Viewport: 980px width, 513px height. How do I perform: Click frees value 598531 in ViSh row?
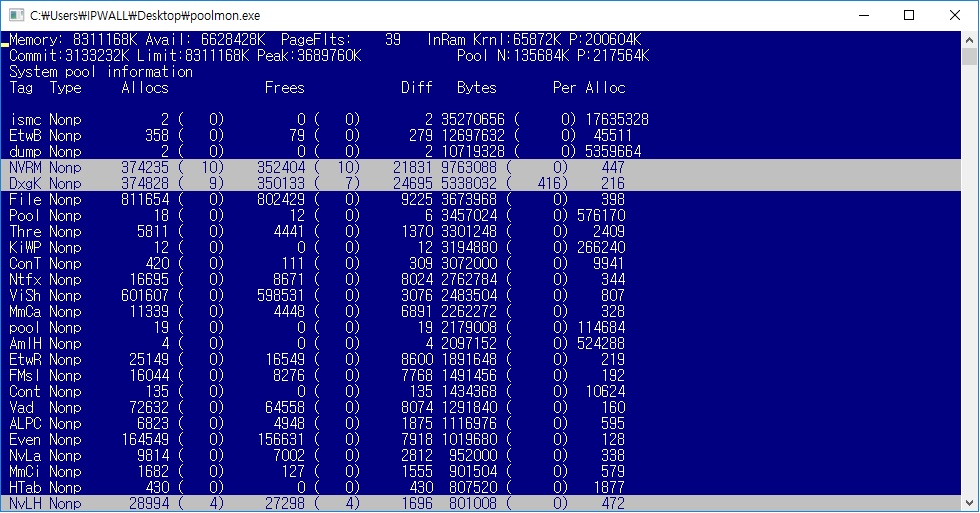[x=281, y=296]
